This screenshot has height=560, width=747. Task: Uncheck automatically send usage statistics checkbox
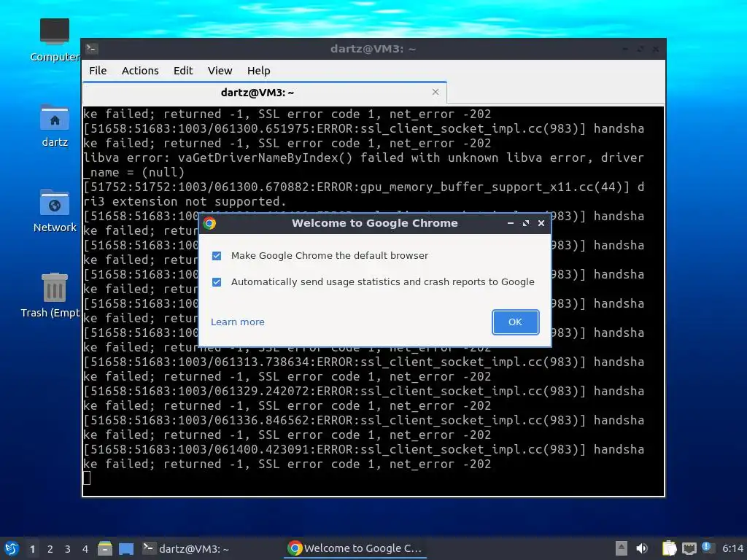click(x=217, y=282)
